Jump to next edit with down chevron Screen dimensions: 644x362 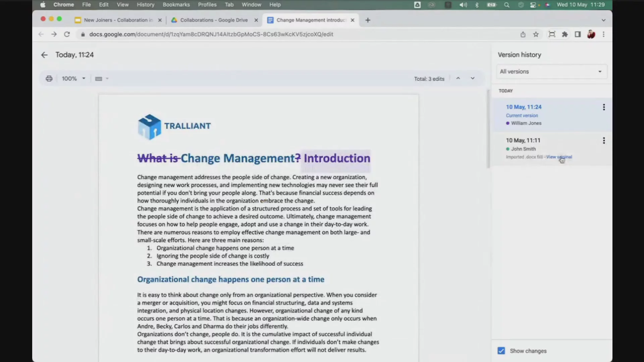[x=472, y=78]
